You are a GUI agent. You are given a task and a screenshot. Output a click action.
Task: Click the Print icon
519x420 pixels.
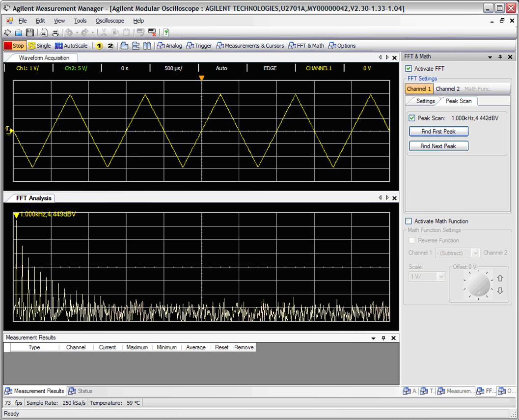55,32
